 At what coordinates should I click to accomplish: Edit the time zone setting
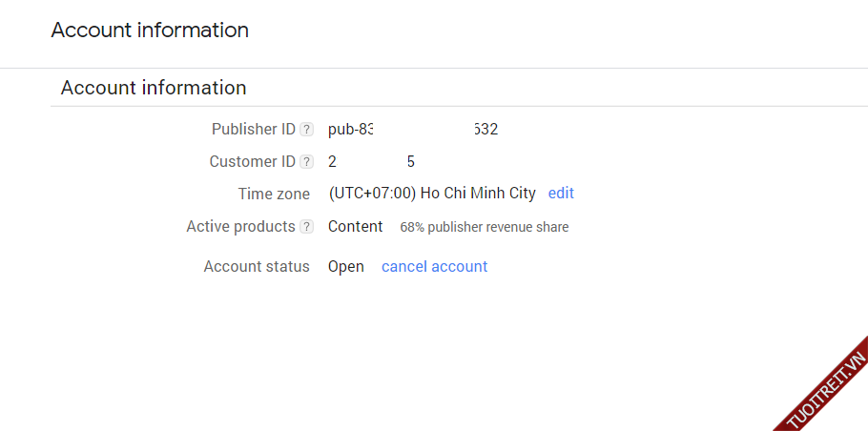(x=561, y=194)
